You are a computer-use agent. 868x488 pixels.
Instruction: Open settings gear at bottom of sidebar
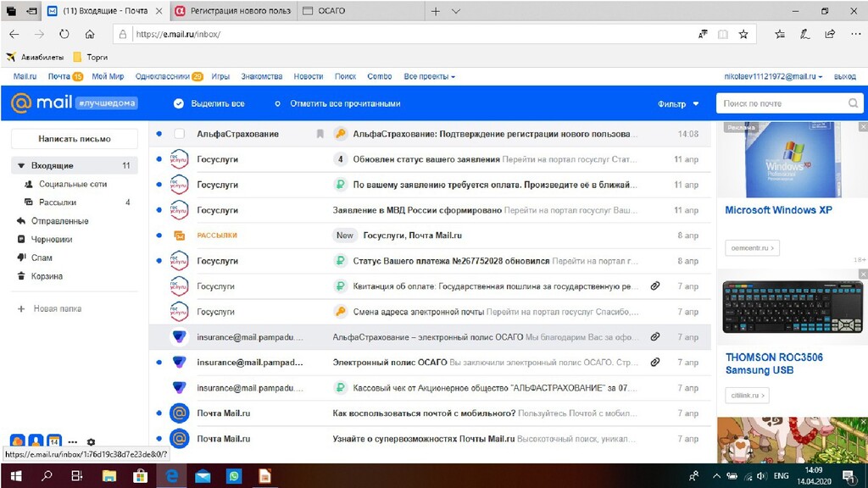point(92,442)
